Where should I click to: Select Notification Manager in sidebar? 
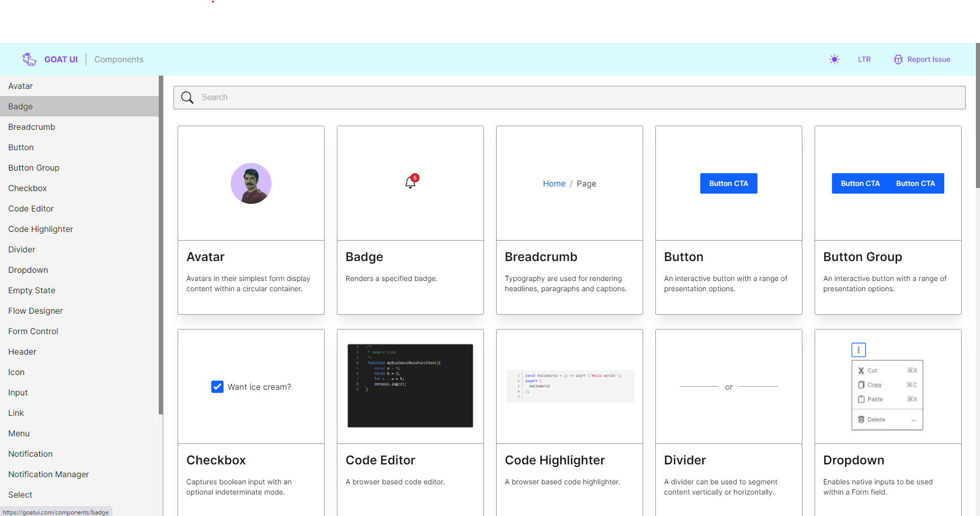79,474
